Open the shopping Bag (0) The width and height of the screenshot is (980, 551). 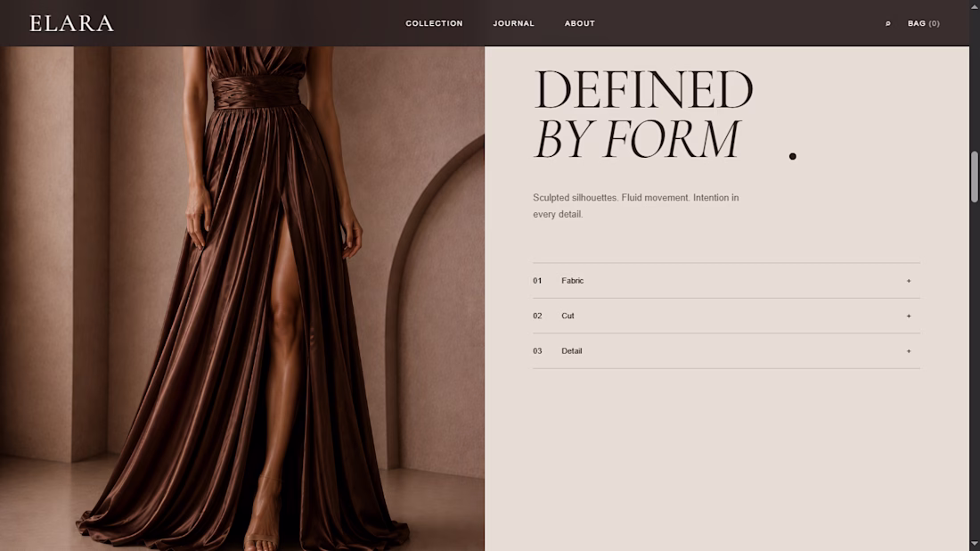tap(923, 23)
